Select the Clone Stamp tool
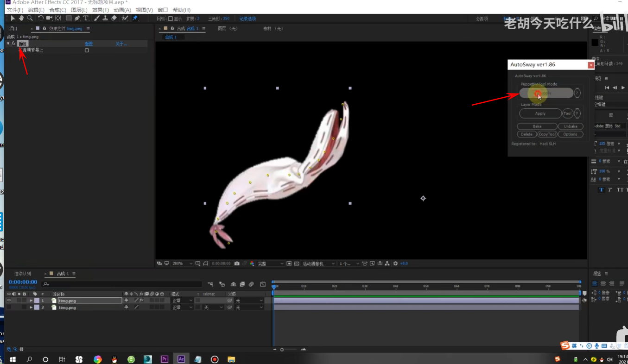 tap(105, 18)
